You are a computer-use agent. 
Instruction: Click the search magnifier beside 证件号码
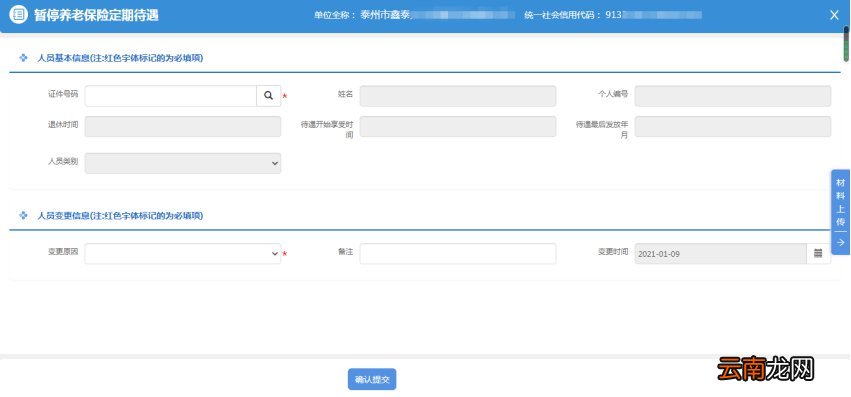click(x=269, y=96)
